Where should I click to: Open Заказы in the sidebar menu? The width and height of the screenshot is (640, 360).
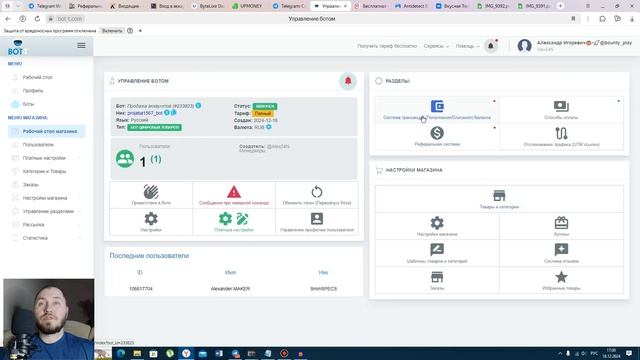(x=31, y=184)
